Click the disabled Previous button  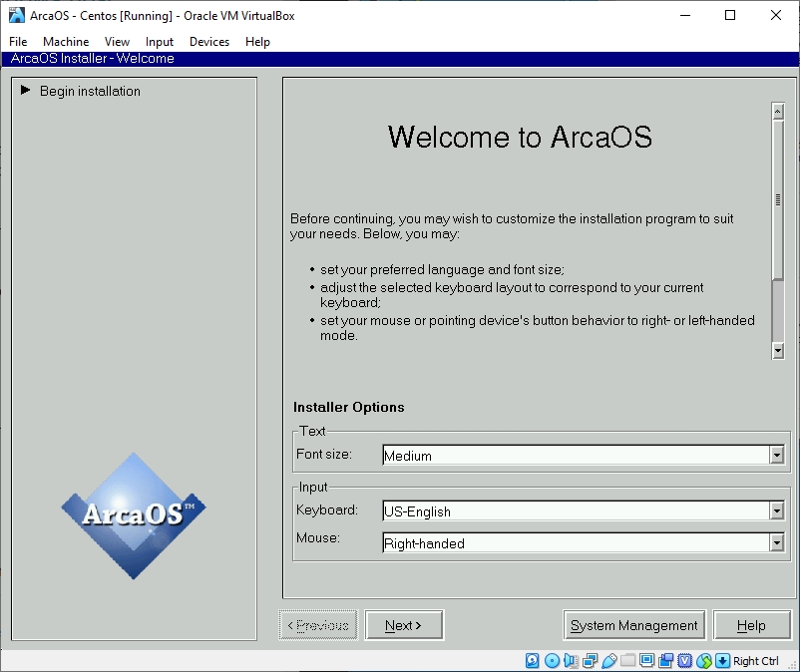pyautogui.click(x=318, y=625)
